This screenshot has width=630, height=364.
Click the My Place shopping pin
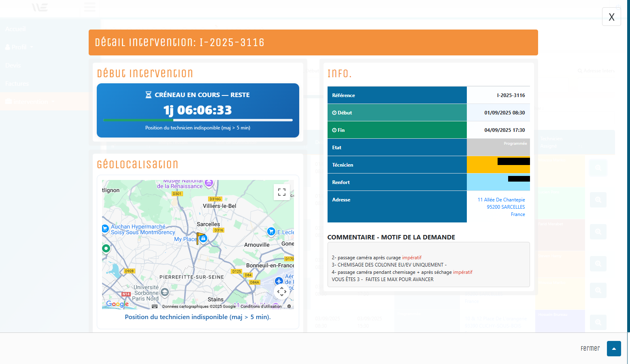click(204, 239)
